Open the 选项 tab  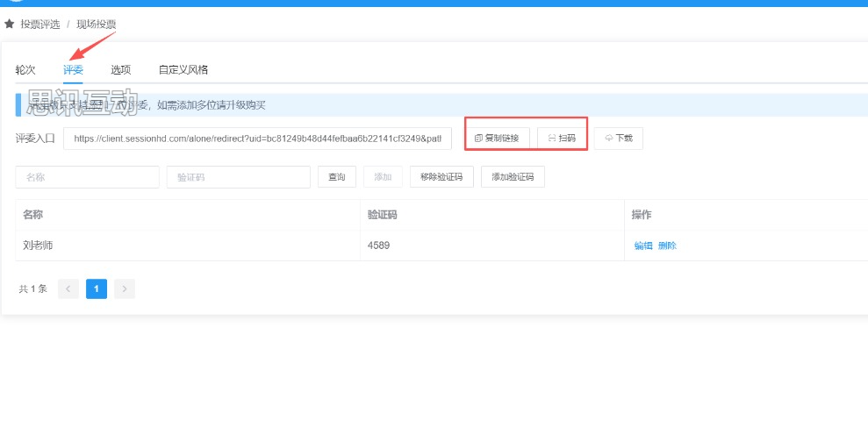click(120, 70)
